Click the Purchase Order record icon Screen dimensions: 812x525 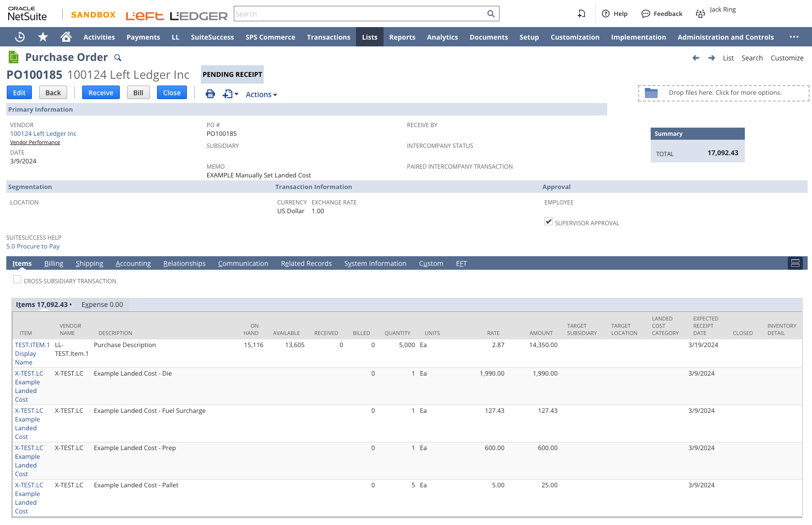click(14, 57)
